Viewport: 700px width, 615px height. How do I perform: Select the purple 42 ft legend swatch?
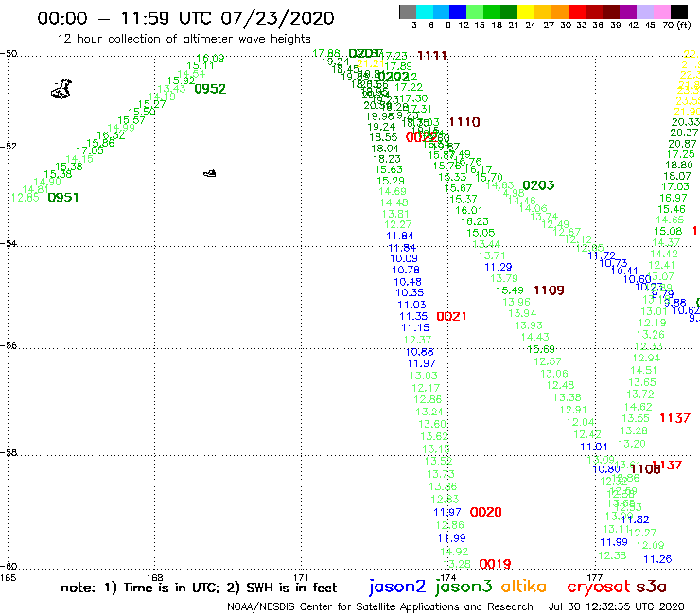tap(628, 12)
